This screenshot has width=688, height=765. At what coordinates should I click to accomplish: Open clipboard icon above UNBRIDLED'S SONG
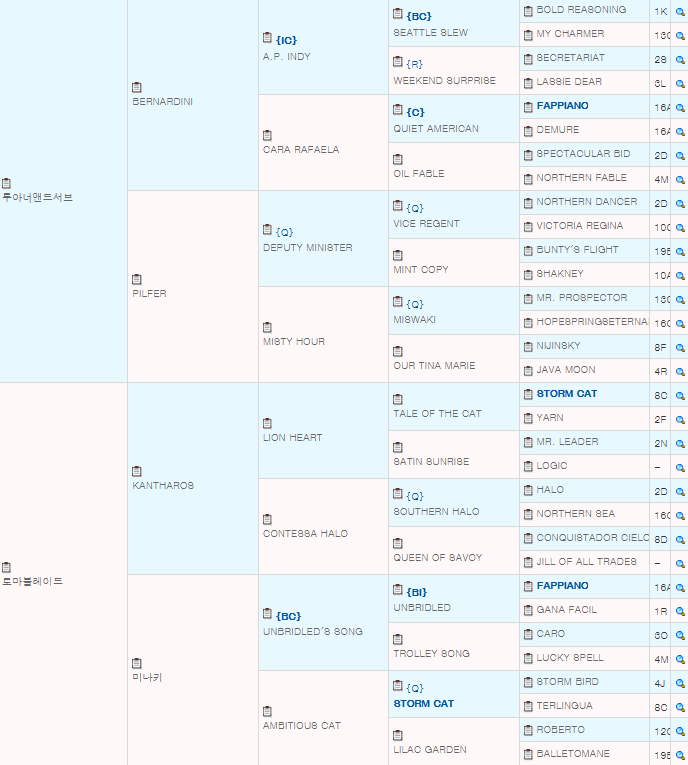267,613
